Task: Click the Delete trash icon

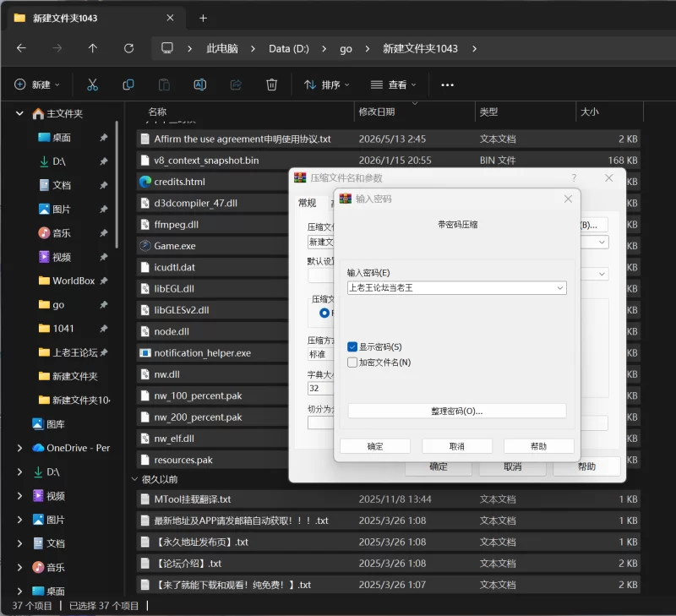Action: pyautogui.click(x=271, y=84)
